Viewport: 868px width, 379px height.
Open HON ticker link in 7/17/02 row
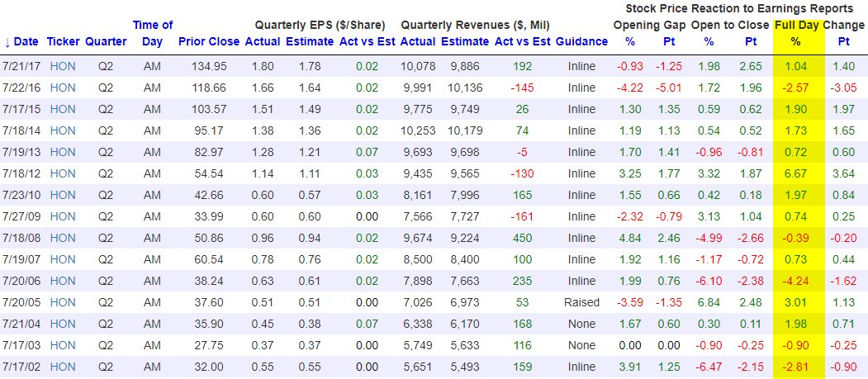(63, 367)
